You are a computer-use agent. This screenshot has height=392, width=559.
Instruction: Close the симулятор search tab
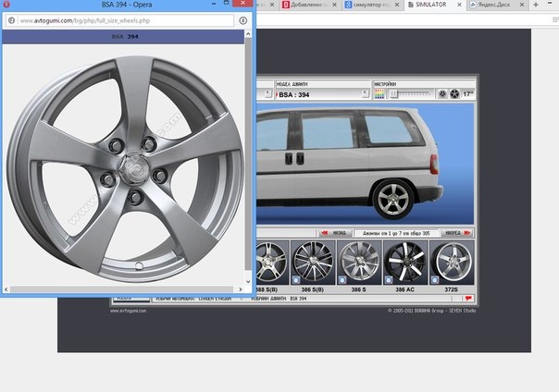[397, 5]
